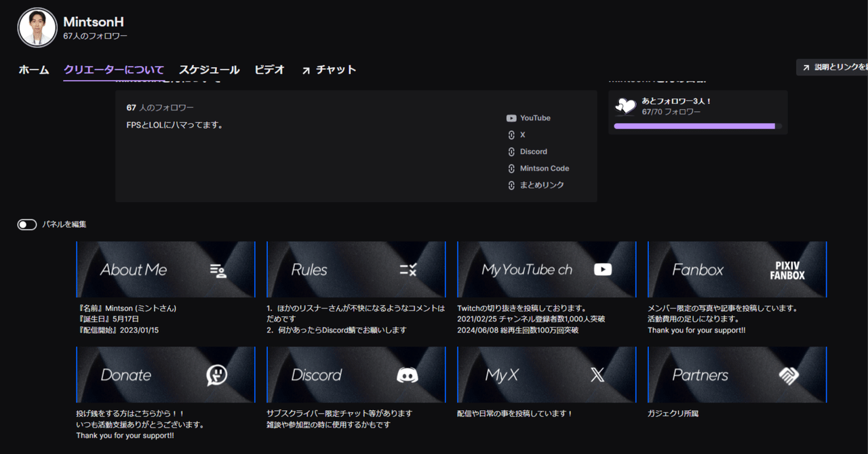Open the Discord link icon in the links list
This screenshot has height=454, width=868.
[x=512, y=151]
